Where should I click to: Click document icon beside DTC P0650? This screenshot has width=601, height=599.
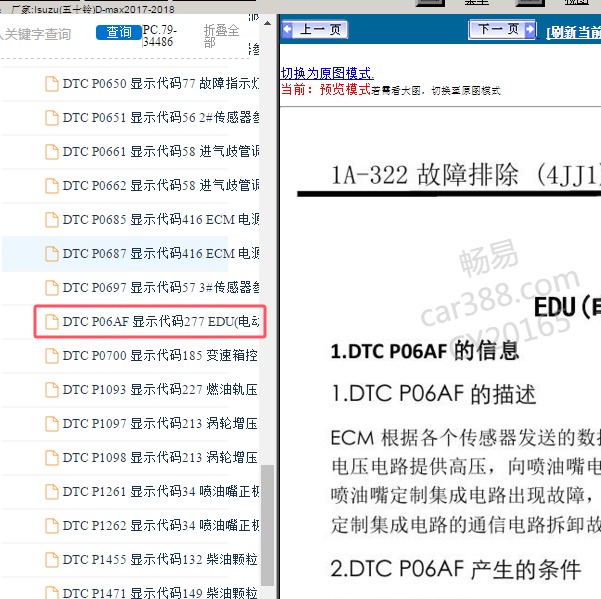tap(52, 84)
